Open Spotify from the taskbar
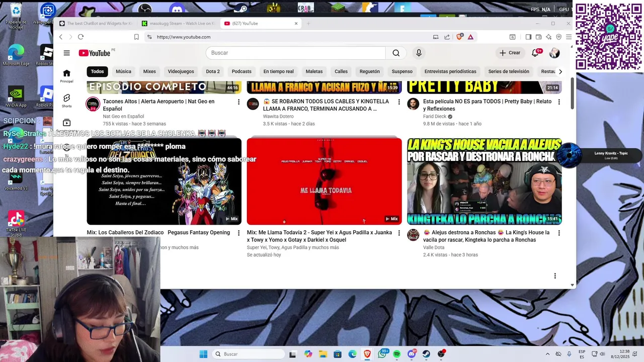 (x=396, y=354)
